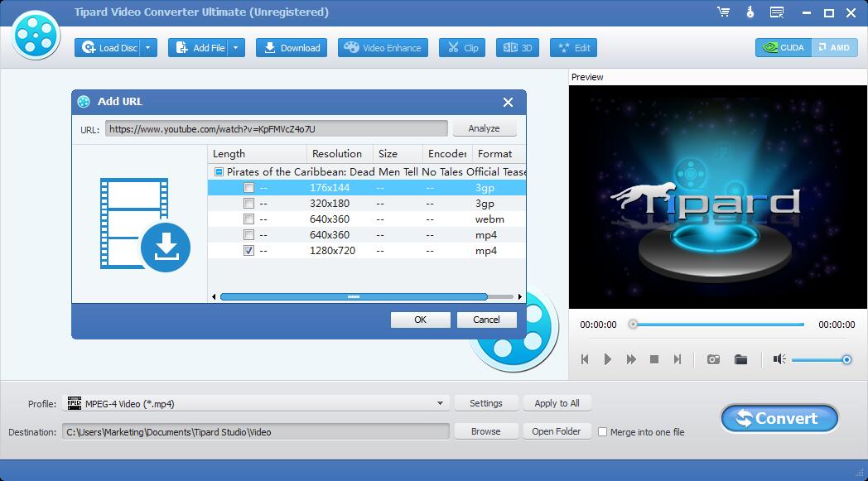
Task: Click the Tipard preview thumbnail
Action: (717, 196)
